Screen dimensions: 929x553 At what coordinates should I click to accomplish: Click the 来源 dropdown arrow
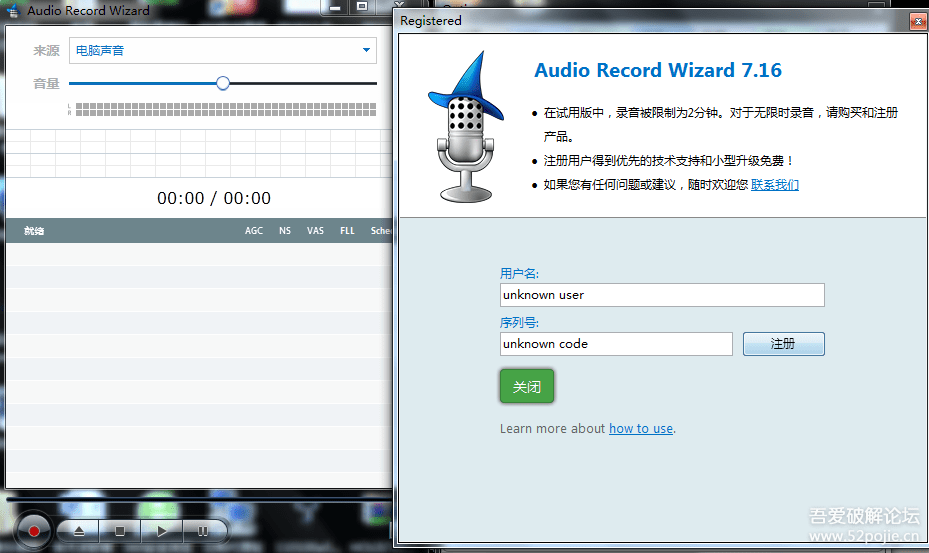point(366,50)
